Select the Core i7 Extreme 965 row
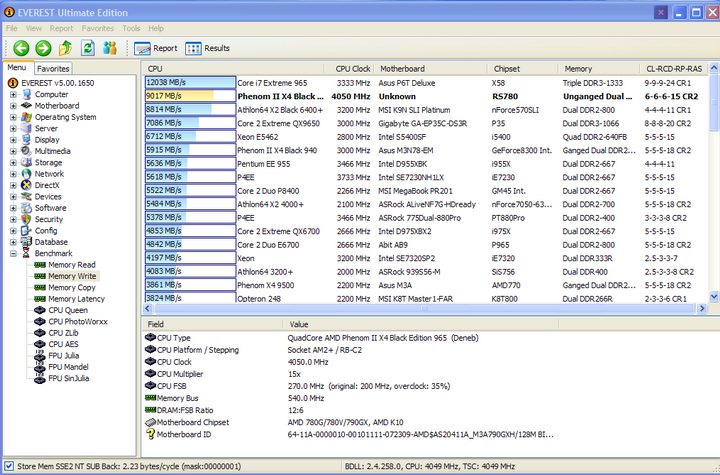 click(x=426, y=83)
